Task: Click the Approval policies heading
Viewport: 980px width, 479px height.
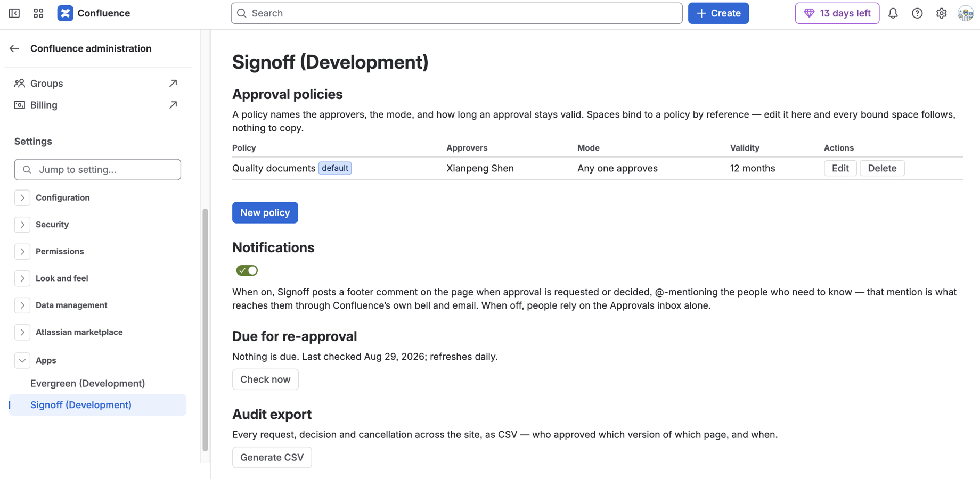Action: 287,94
